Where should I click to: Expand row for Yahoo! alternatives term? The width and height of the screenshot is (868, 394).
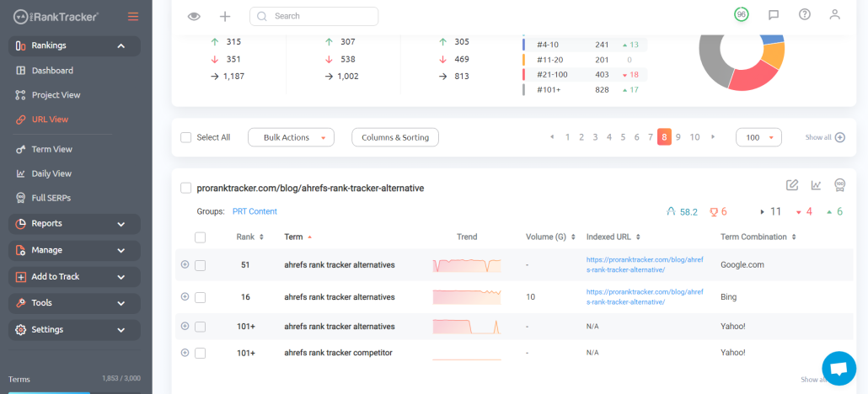coord(185,326)
